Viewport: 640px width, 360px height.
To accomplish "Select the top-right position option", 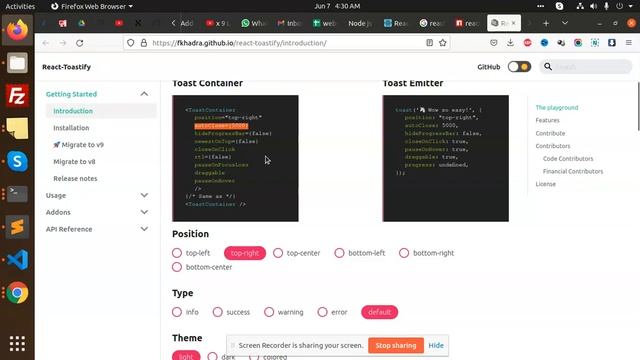I will 245,253.
